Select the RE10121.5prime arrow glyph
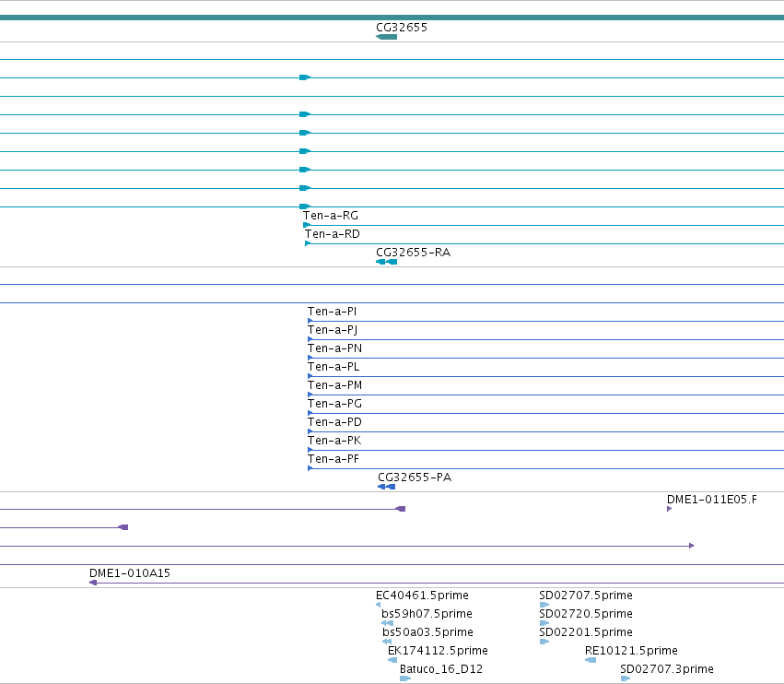The width and height of the screenshot is (784, 684). pos(591,660)
